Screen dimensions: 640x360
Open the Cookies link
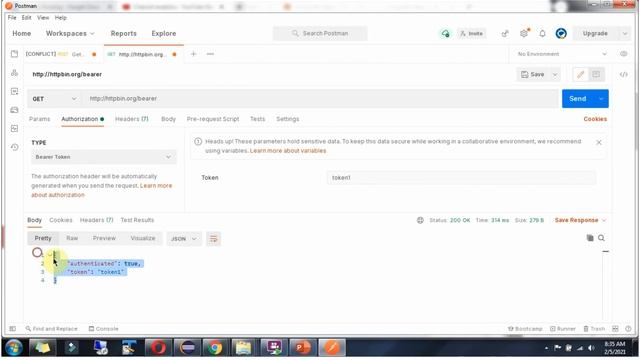595,119
